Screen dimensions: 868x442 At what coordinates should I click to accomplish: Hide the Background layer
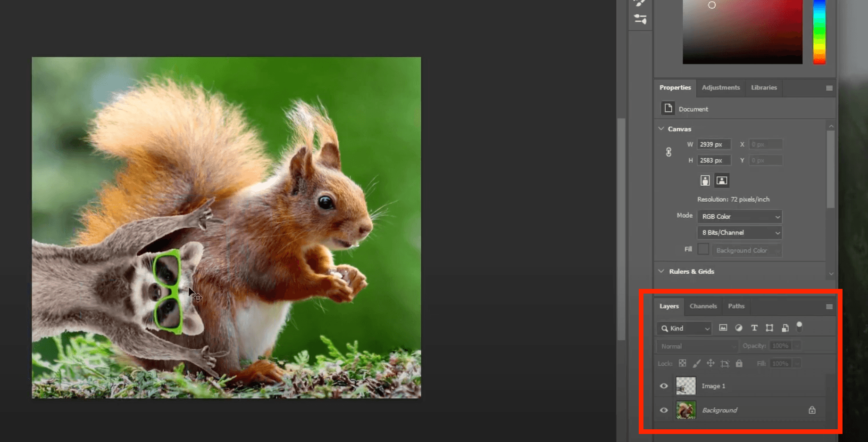664,410
